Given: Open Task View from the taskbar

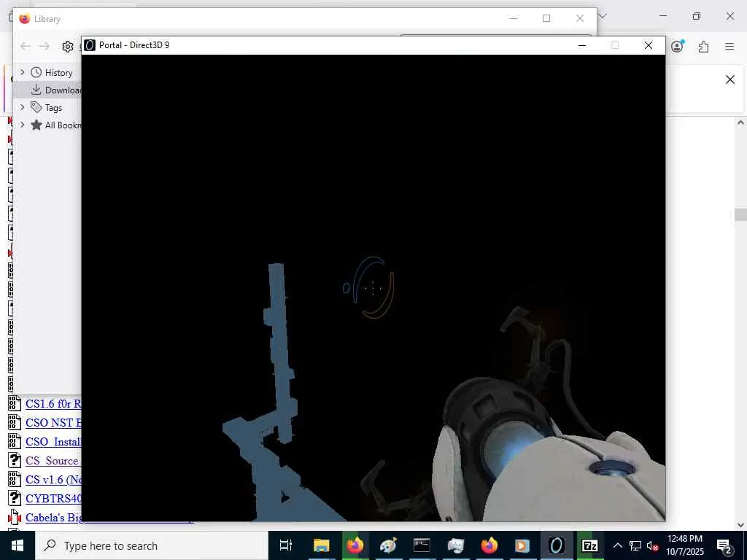Looking at the screenshot, I should pyautogui.click(x=286, y=545).
